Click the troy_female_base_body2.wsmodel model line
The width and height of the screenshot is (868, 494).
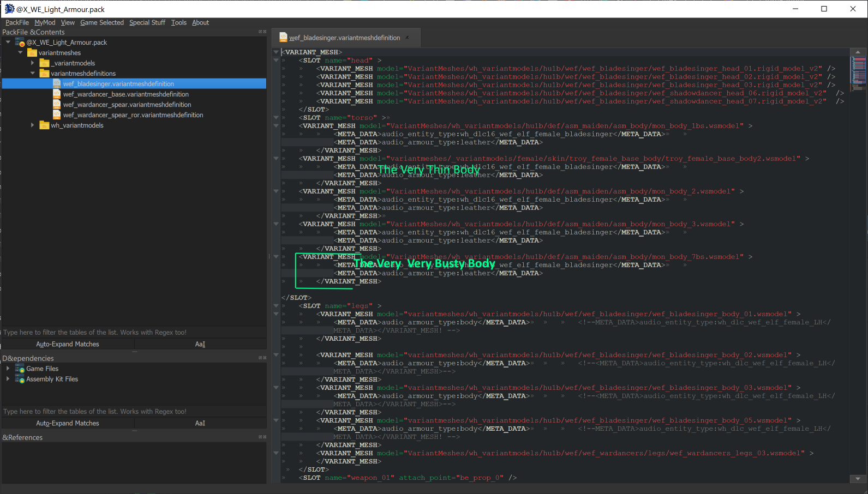pos(554,158)
